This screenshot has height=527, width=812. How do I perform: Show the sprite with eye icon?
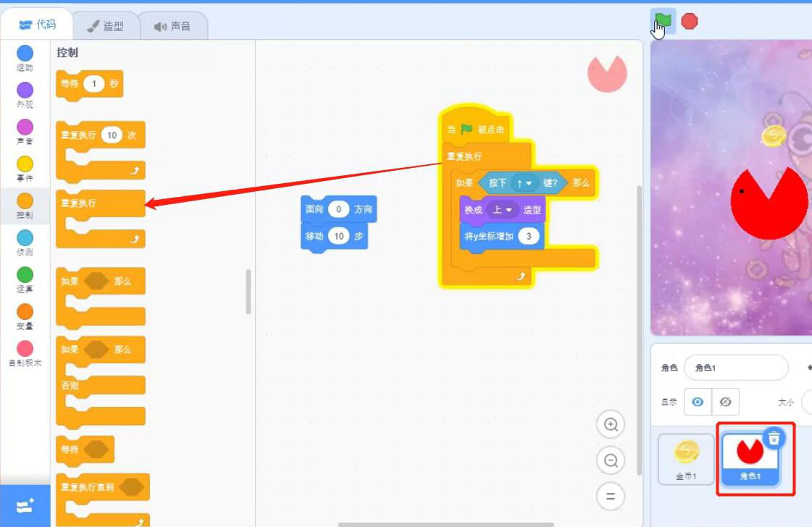click(698, 402)
